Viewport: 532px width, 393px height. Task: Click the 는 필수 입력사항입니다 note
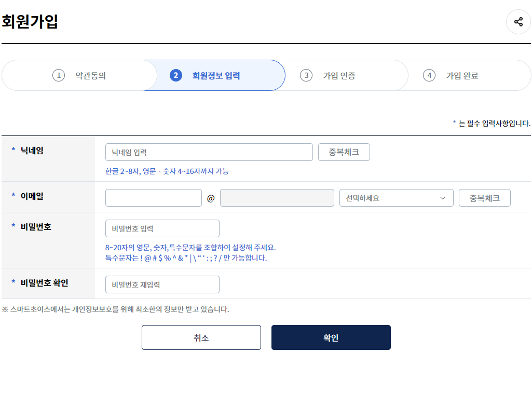point(492,123)
